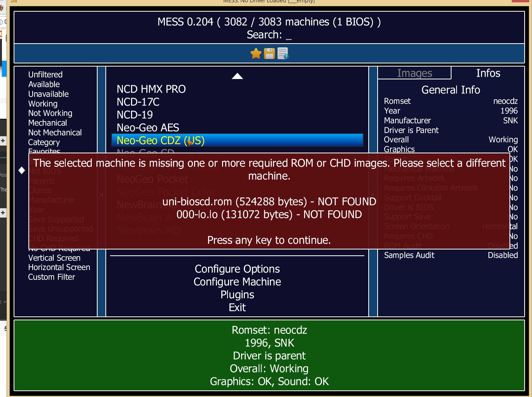Screen dimensions: 532x397
Task: Switch to the Infos tab
Action: pos(488,73)
